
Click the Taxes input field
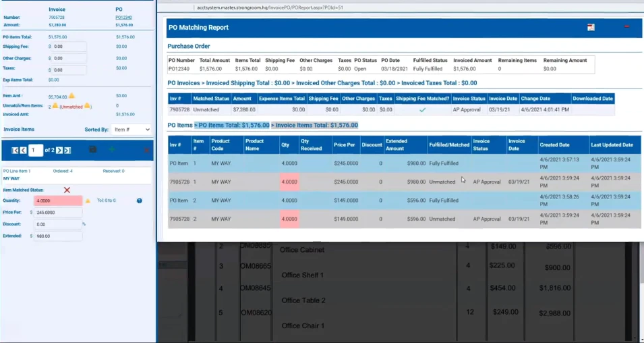click(69, 70)
